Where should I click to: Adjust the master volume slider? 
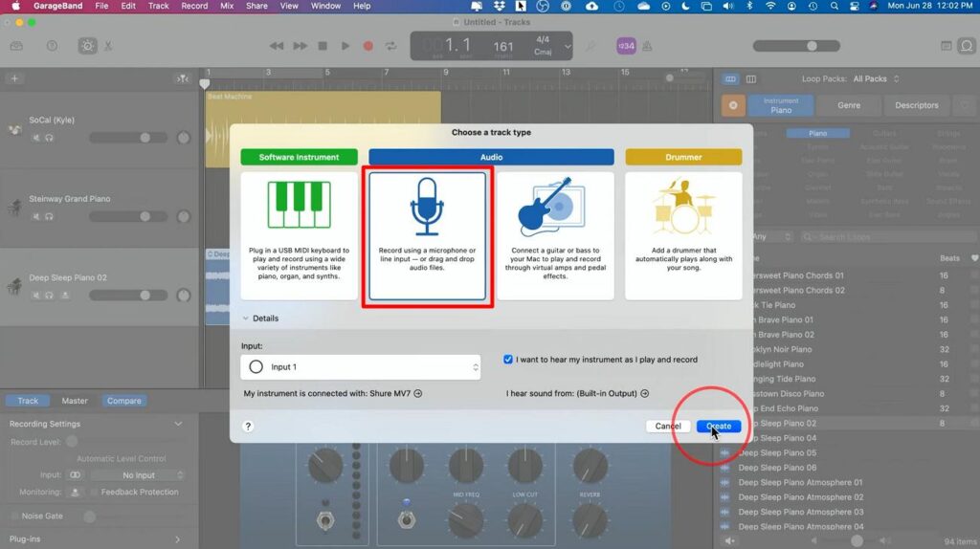(796, 46)
